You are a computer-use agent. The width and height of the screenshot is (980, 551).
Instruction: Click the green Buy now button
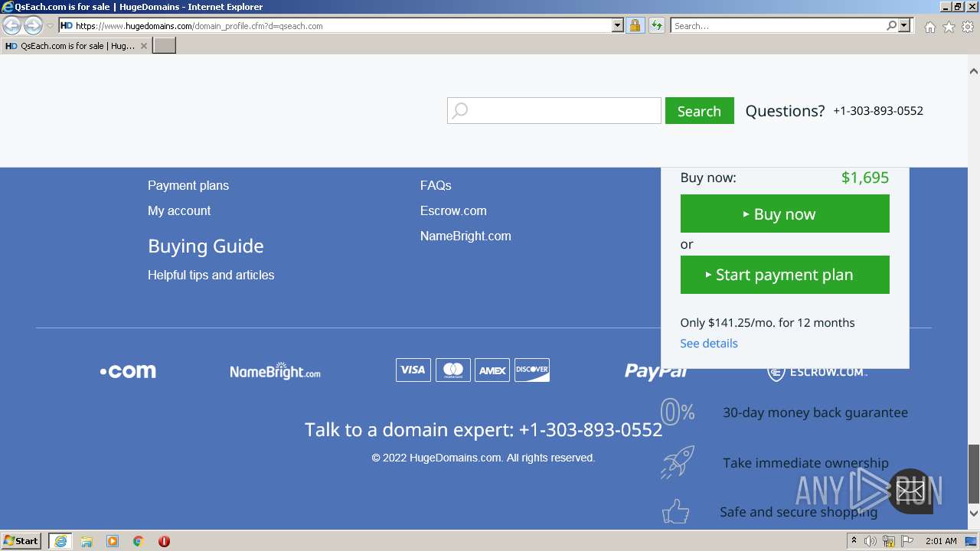[x=785, y=214]
